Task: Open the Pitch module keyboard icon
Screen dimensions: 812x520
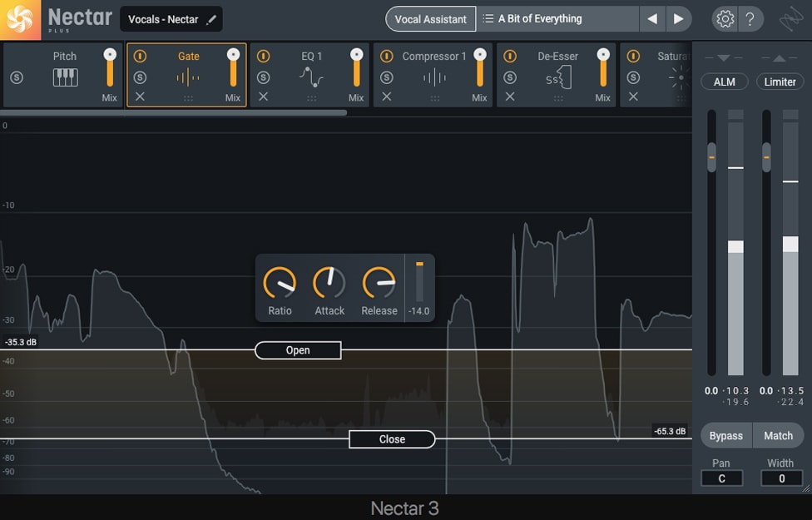Action: (65, 77)
